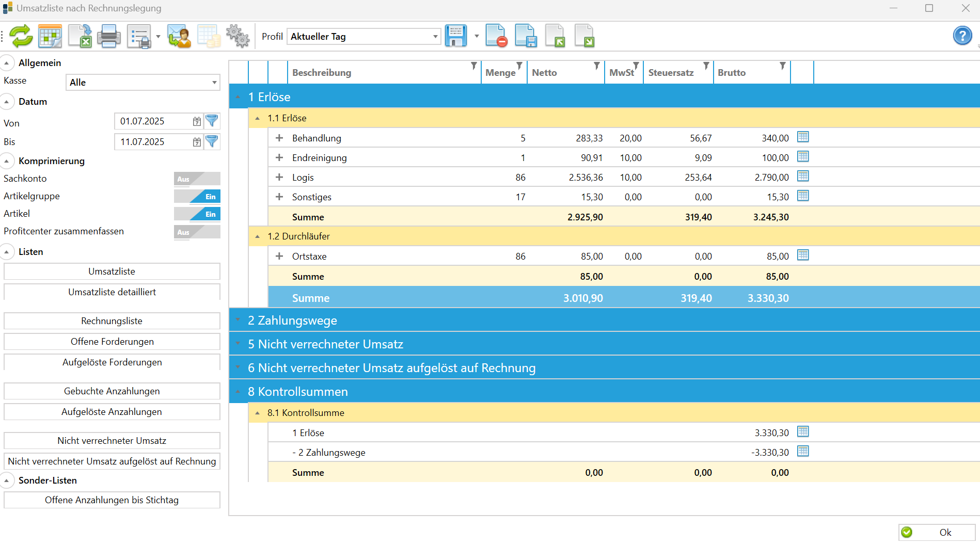Expand the Behandlung row with plus sign
The width and height of the screenshot is (980, 545).
pyautogui.click(x=279, y=138)
